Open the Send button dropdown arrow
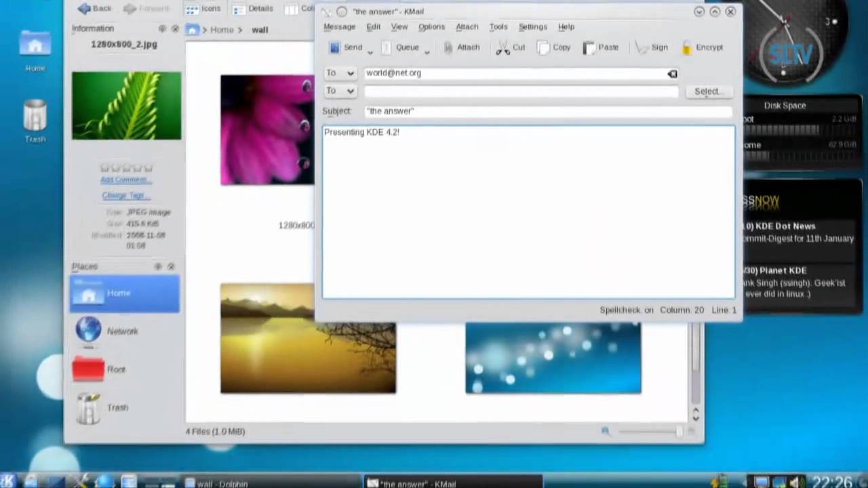 tap(370, 51)
